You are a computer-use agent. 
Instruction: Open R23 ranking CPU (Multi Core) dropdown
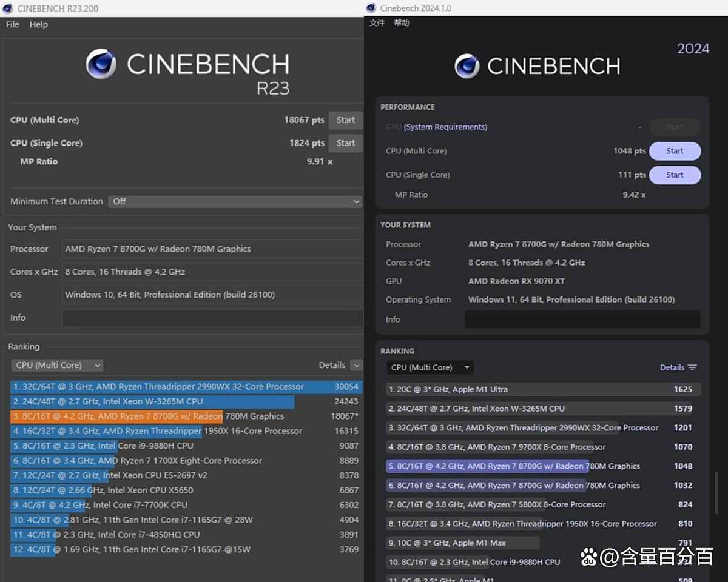tap(57, 365)
